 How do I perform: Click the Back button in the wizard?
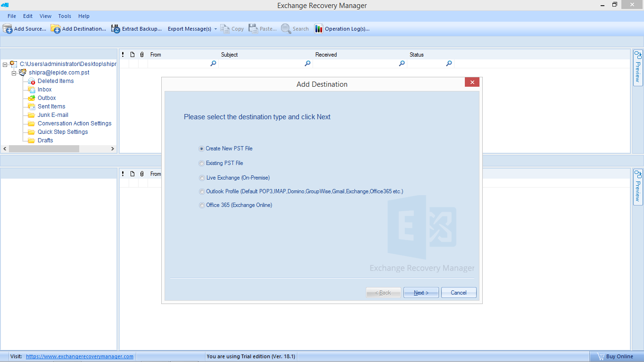click(x=383, y=293)
